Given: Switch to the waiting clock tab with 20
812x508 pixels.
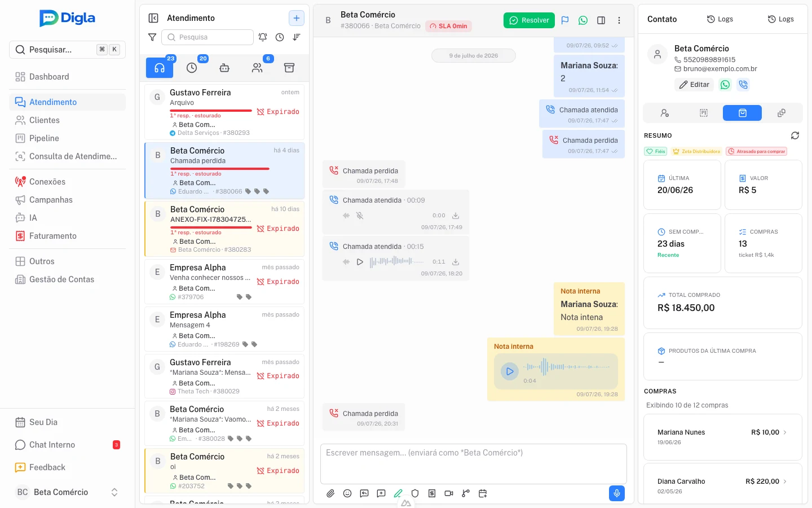Looking at the screenshot, I should coord(192,68).
